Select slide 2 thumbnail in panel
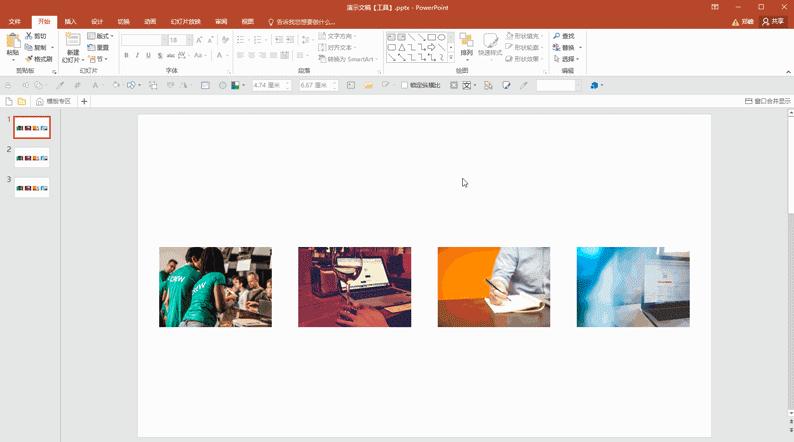 (x=32, y=157)
